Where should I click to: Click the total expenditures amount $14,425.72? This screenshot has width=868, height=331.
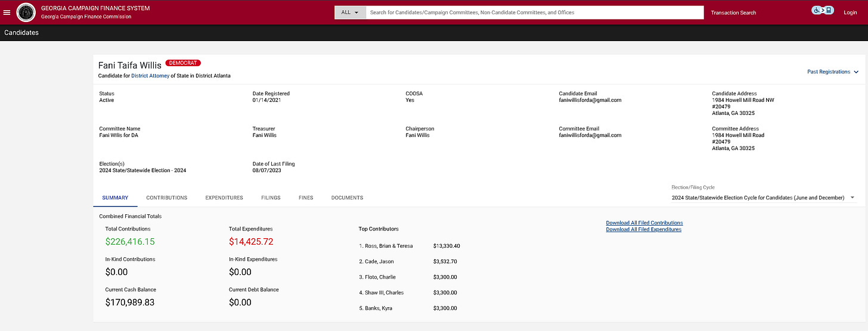tap(251, 242)
